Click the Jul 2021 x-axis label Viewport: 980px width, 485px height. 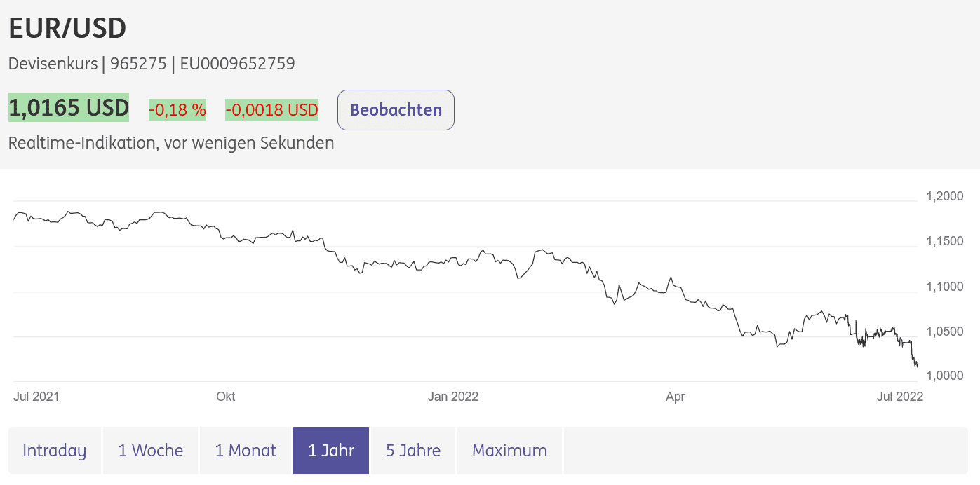pos(36,397)
